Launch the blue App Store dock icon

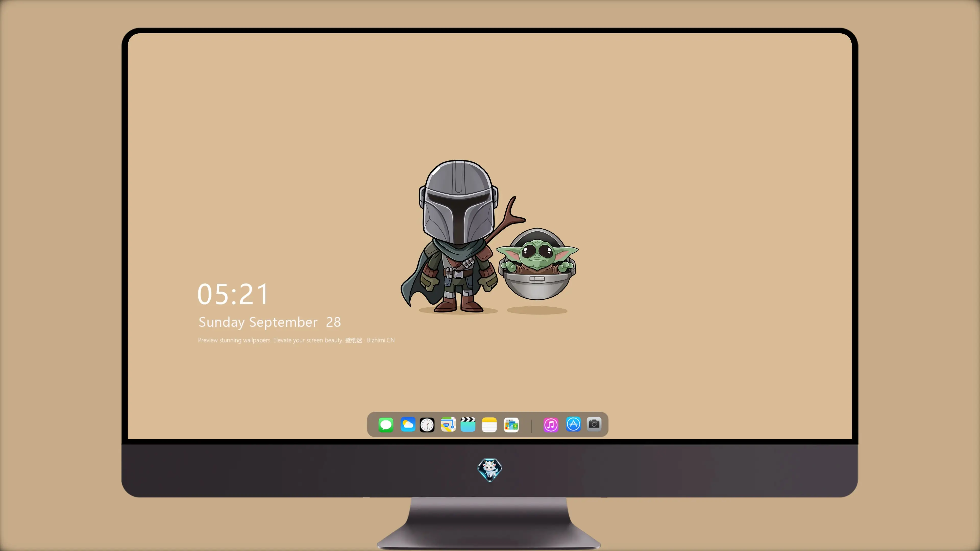point(573,424)
